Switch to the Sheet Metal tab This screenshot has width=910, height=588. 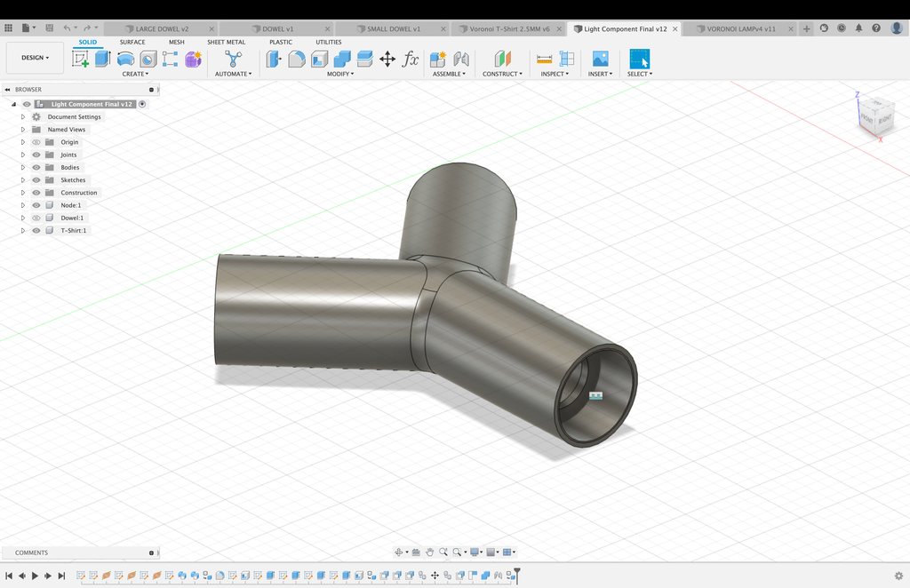[226, 42]
